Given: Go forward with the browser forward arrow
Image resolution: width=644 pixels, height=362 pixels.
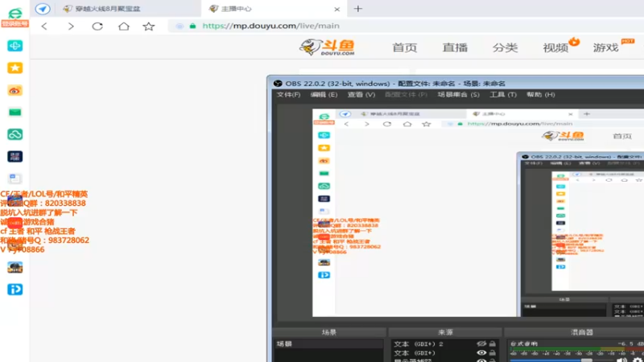Looking at the screenshot, I should click(71, 27).
